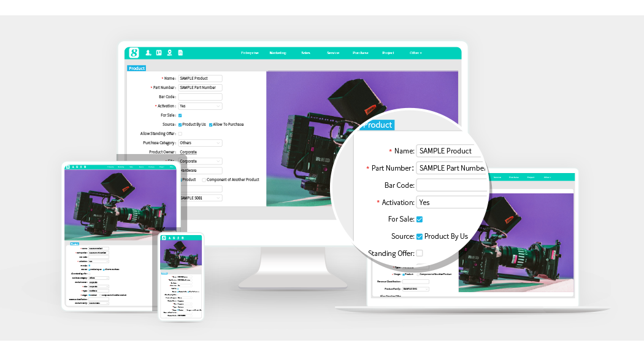Open the Other menu in the monitor's navigation bar

tap(416, 53)
